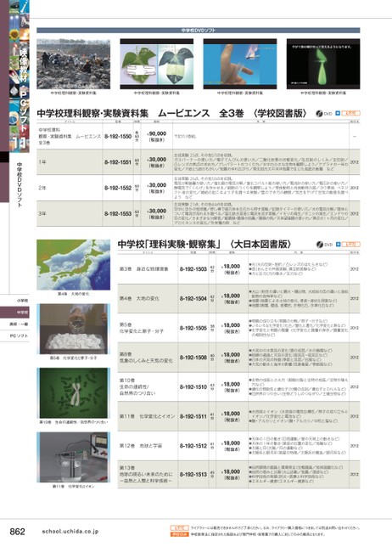Select the 小学校 side tab
The image size is (392, 547).
pyautogui.click(x=14, y=301)
